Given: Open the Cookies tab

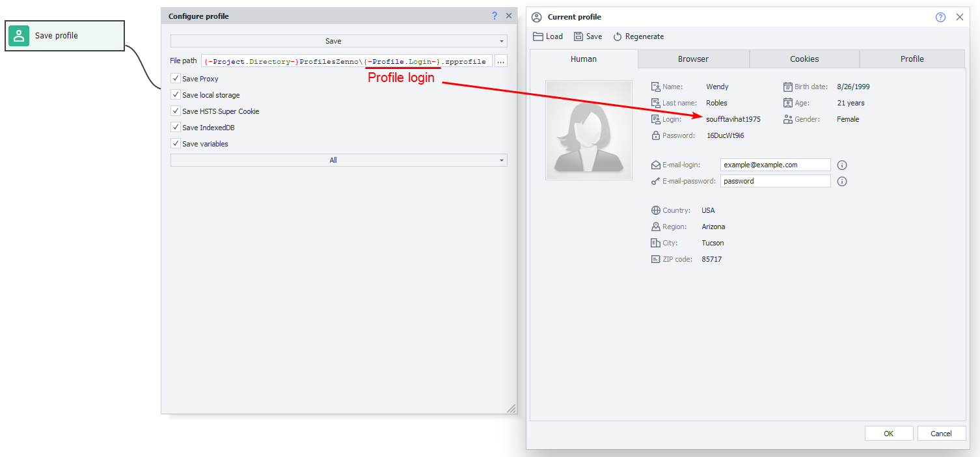Looking at the screenshot, I should (x=804, y=59).
